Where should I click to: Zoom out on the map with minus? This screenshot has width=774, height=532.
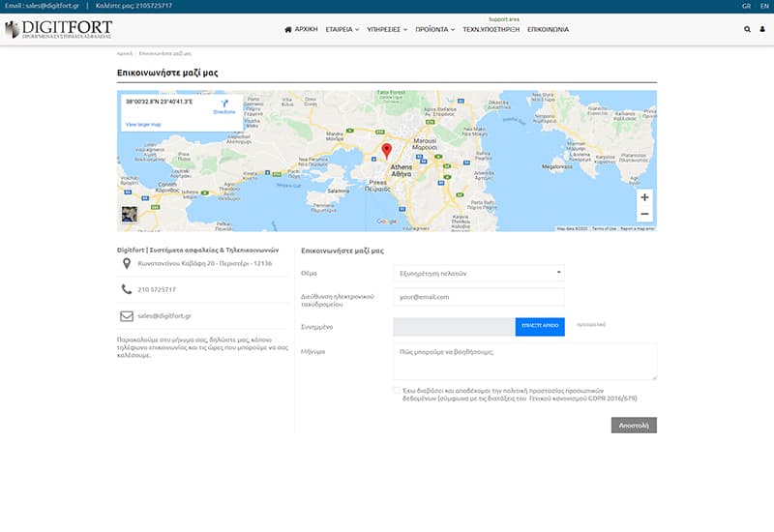pyautogui.click(x=644, y=214)
